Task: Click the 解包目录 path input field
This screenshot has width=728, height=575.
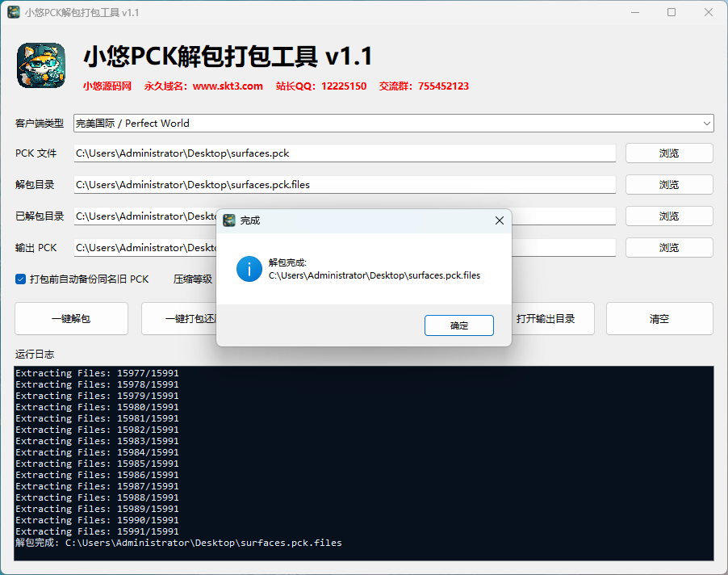Action: 345,185
